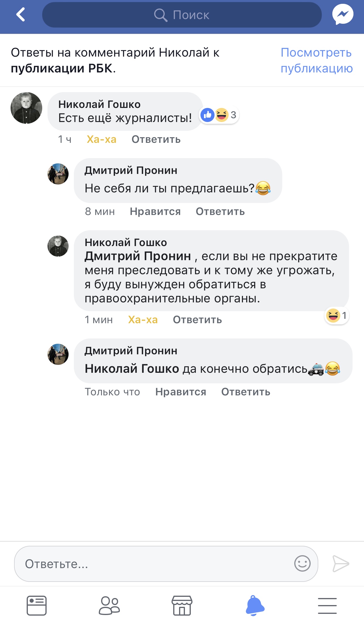Open the emoji picker in reply field
Viewport: 364px width, 625px height.
point(302,563)
